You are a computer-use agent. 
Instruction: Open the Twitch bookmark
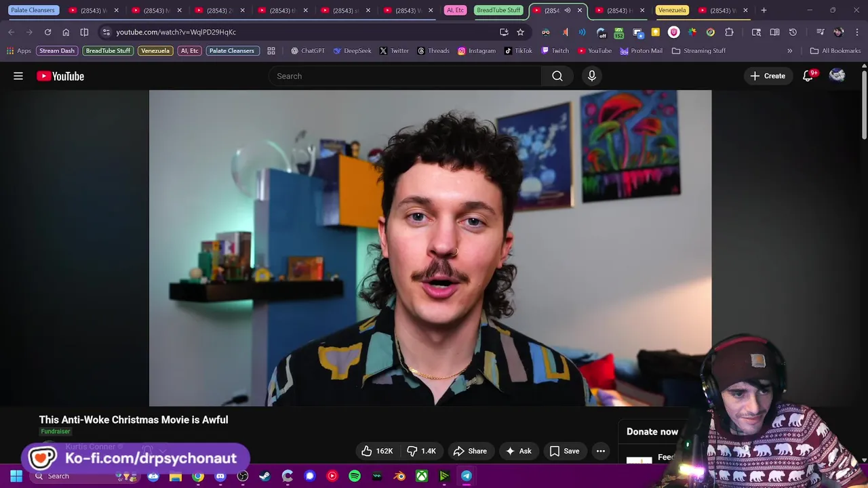click(x=555, y=51)
